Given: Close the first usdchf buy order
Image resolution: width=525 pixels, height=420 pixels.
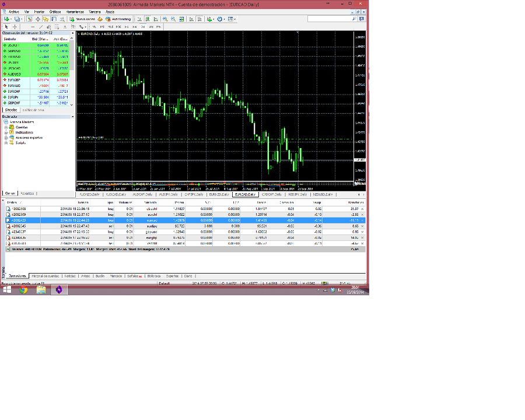Looking at the screenshot, I should [362, 208].
